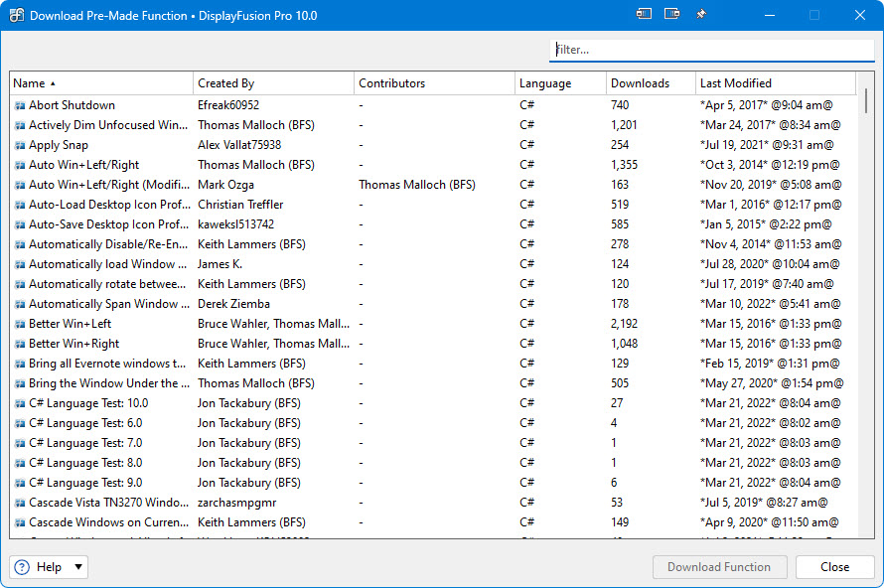Sort list by Downloads column header
This screenshot has height=588, width=884.
[x=640, y=83]
